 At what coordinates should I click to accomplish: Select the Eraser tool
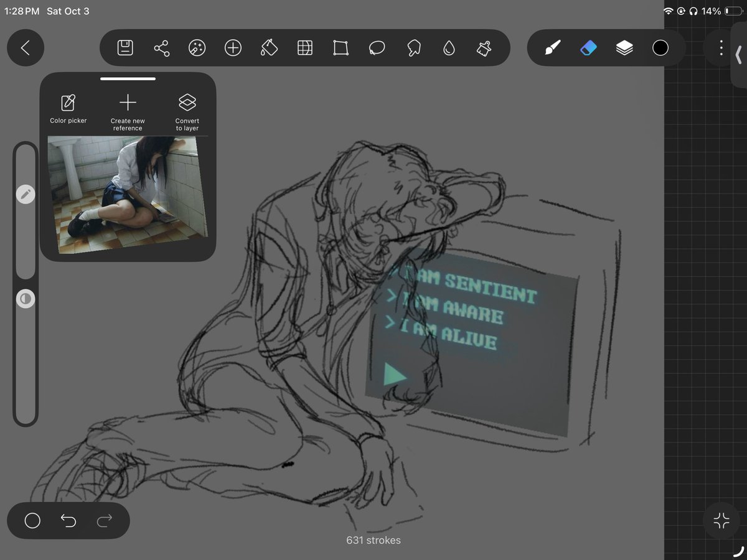[x=588, y=48]
